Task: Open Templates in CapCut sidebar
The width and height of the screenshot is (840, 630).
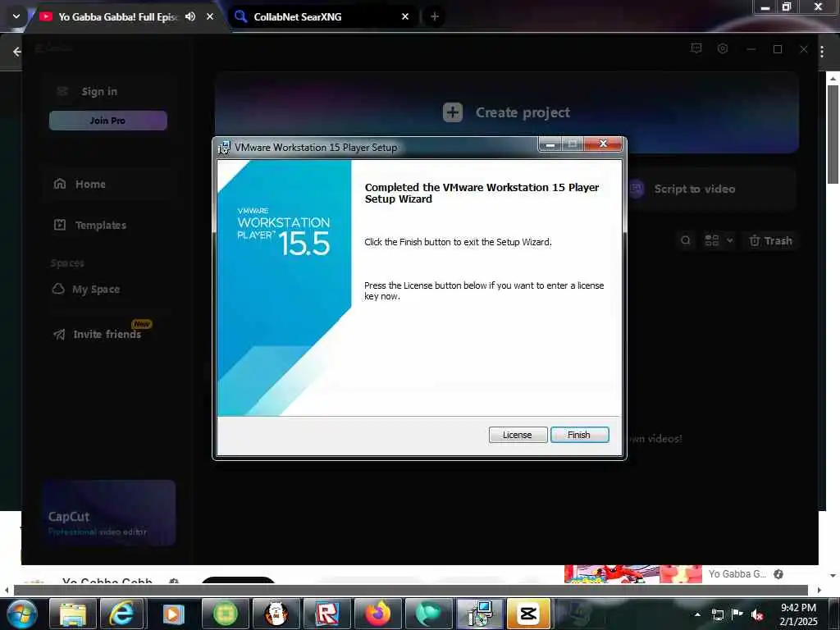Action: [x=100, y=225]
